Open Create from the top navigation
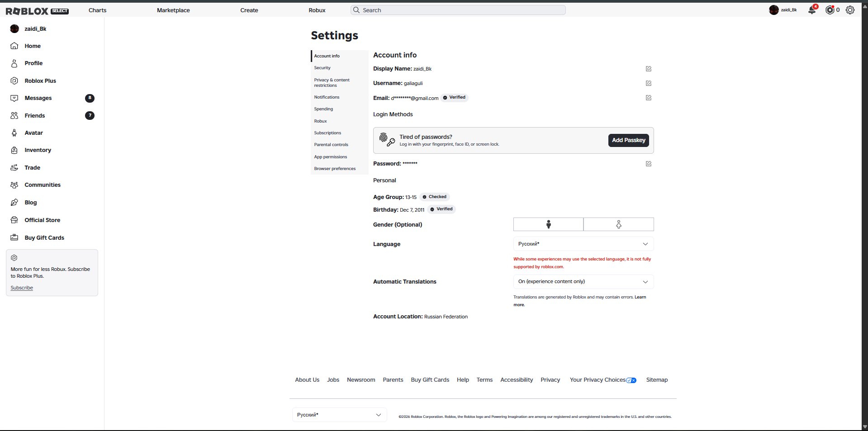Viewport: 868px width, 431px height. (x=249, y=10)
